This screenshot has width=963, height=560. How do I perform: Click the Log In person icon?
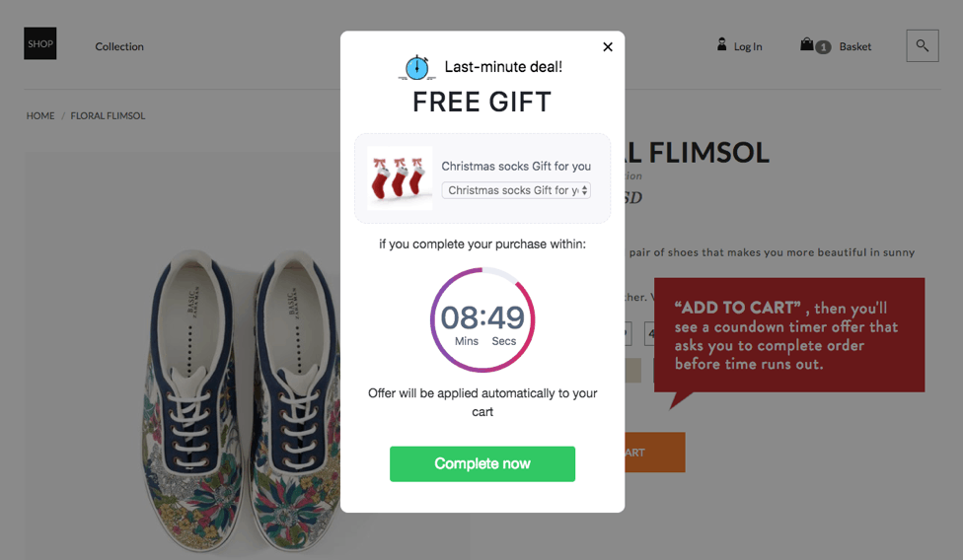[x=722, y=44]
